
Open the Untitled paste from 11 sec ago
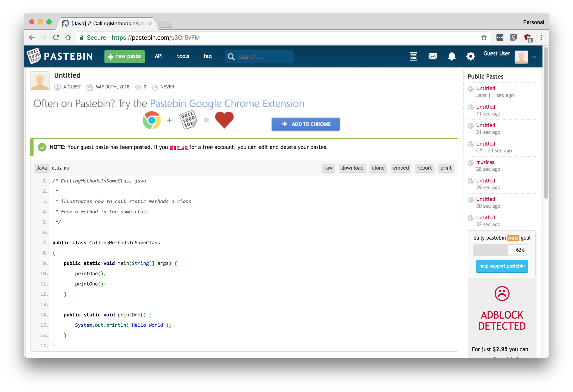click(x=486, y=107)
